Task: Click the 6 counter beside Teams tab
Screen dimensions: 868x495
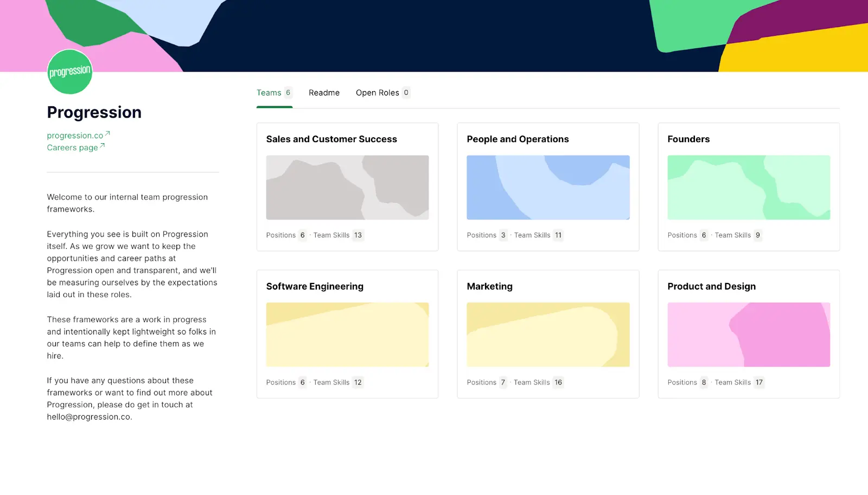Action: pos(289,92)
